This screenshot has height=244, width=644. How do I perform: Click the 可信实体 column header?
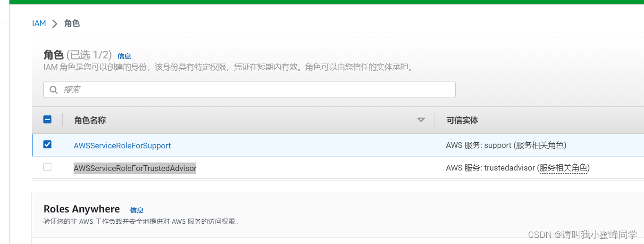coord(462,120)
